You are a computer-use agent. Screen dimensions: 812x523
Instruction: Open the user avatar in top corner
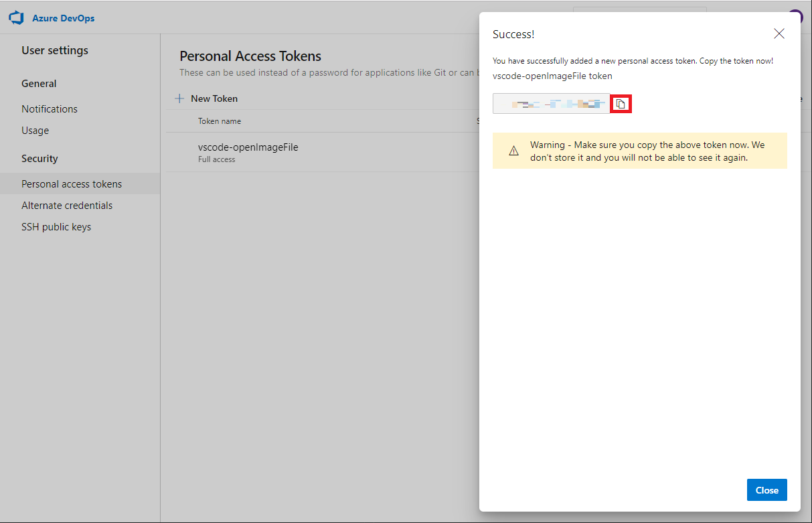pyautogui.click(x=795, y=17)
